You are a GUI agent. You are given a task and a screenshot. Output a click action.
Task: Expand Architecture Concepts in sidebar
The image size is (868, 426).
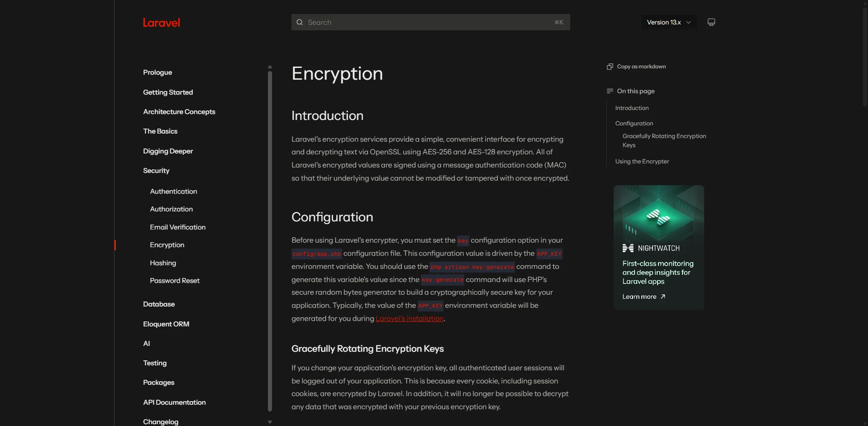point(179,112)
